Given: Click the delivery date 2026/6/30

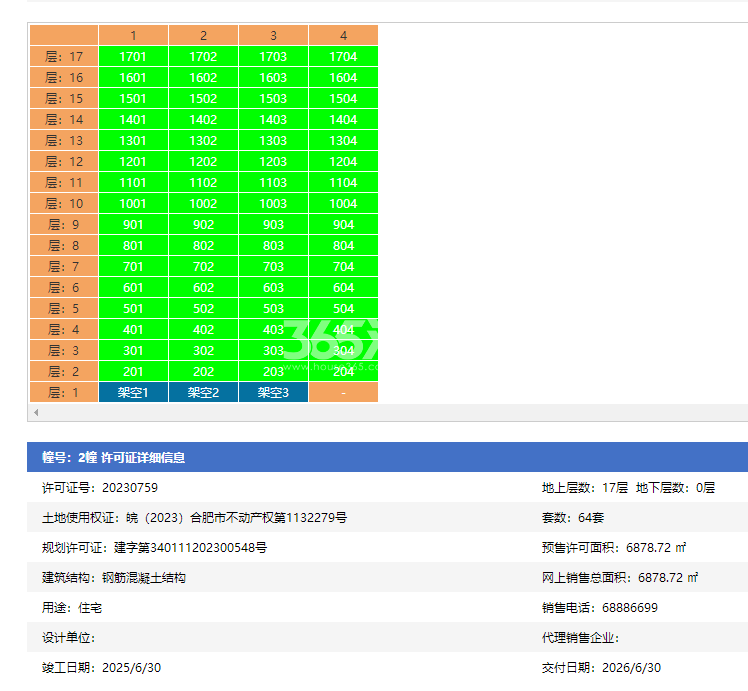Looking at the screenshot, I should (631, 668).
